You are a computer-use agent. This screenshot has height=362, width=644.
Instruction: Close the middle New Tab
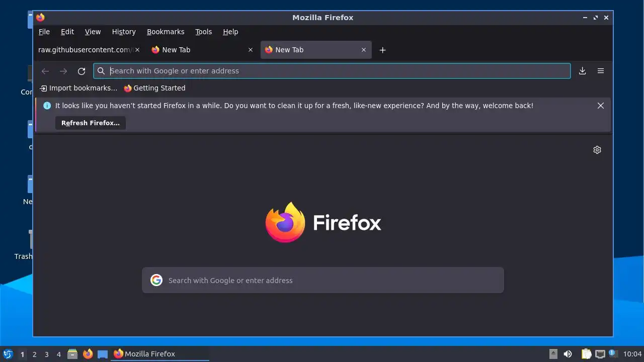251,50
